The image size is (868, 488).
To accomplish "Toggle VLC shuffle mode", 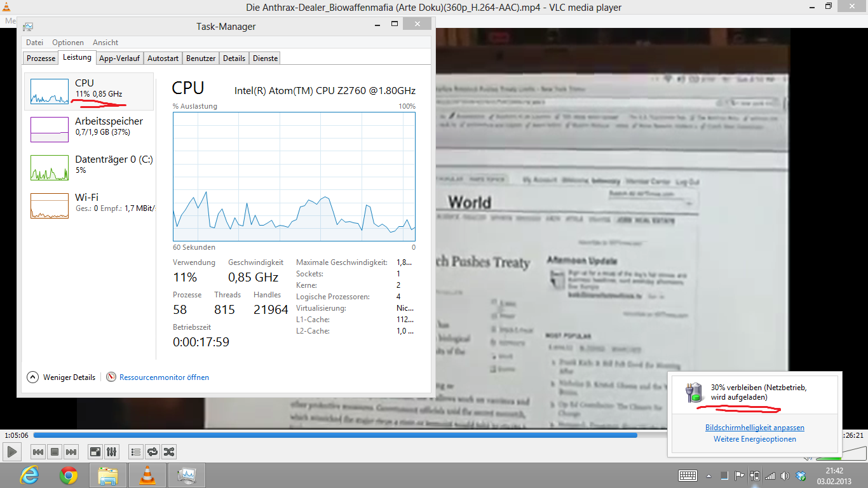I will coord(169,452).
